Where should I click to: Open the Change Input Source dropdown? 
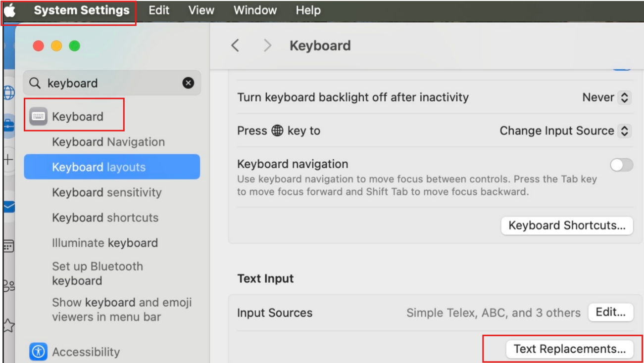click(565, 131)
